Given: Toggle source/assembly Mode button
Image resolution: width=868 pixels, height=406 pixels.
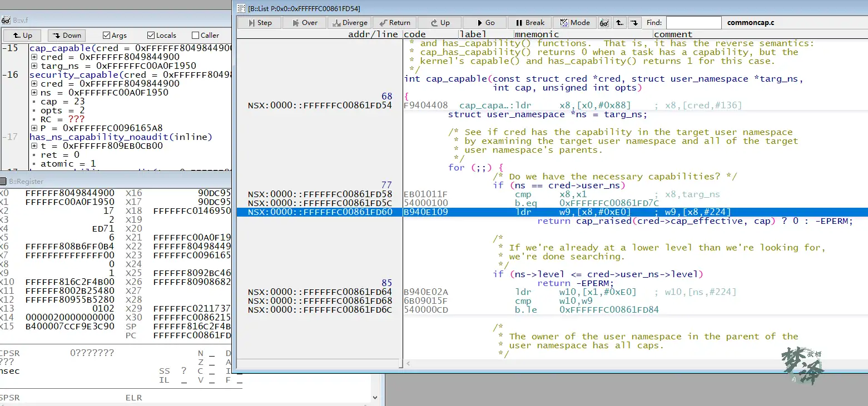Looking at the screenshot, I should click(574, 23).
